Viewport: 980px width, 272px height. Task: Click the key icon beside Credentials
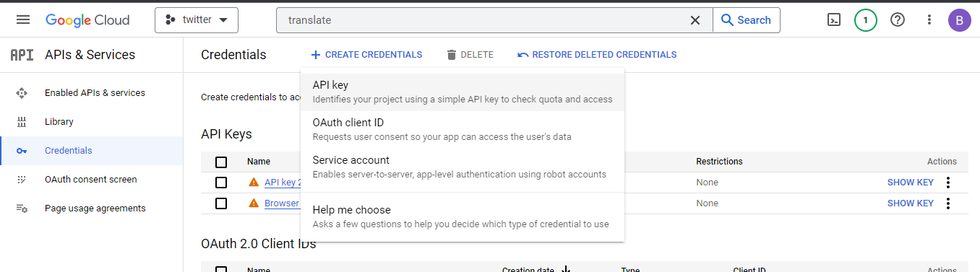[x=22, y=151]
